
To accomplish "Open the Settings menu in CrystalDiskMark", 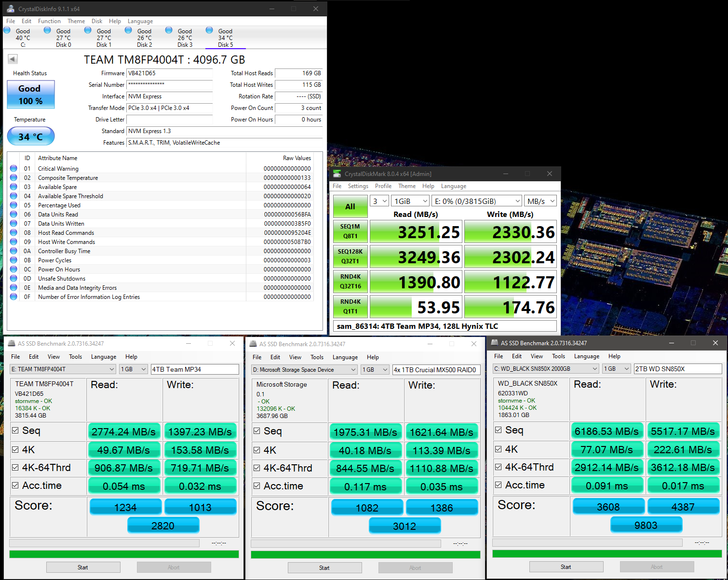I will 358,186.
